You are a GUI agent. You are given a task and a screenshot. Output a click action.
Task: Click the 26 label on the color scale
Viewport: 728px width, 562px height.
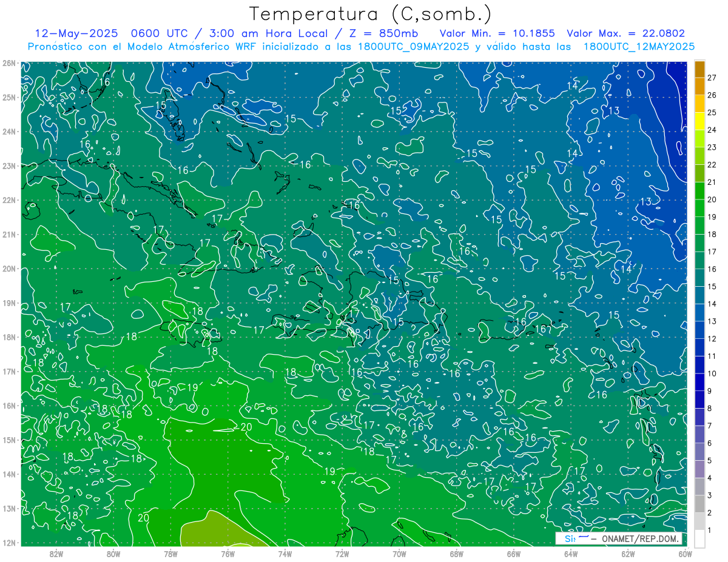[x=712, y=96]
